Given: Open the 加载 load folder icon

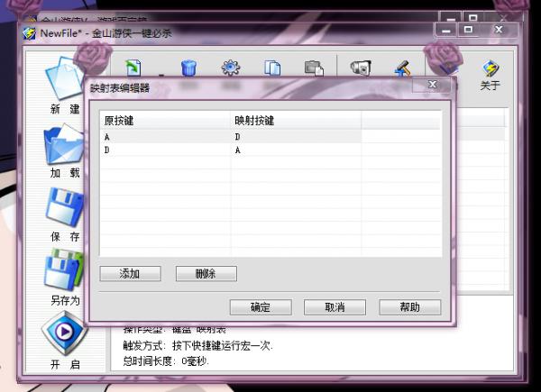Looking at the screenshot, I should [64, 144].
